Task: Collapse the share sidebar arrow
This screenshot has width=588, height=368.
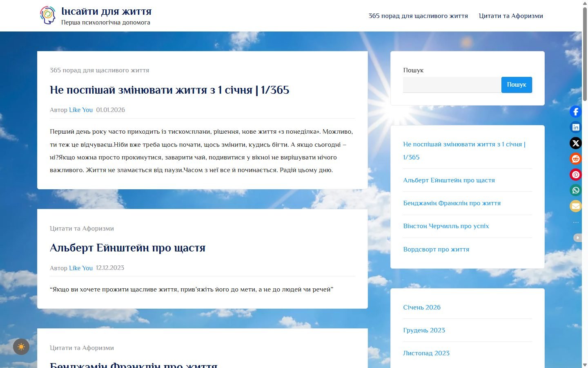Action: pos(577,238)
